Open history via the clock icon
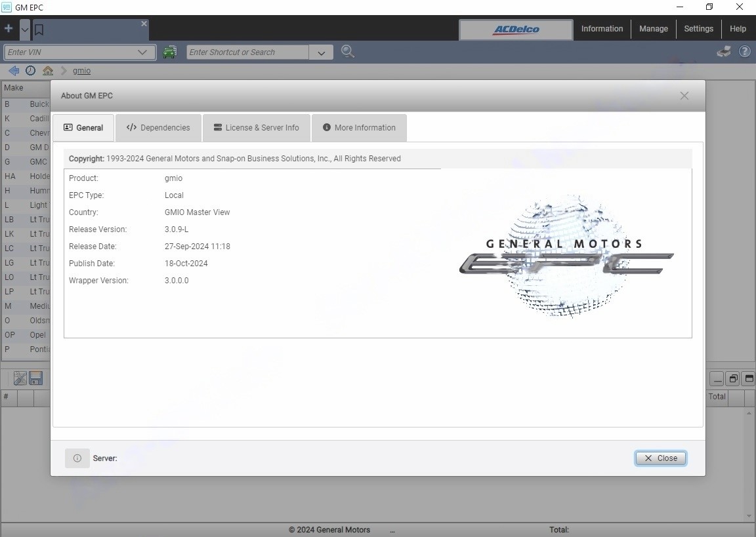 click(x=30, y=71)
